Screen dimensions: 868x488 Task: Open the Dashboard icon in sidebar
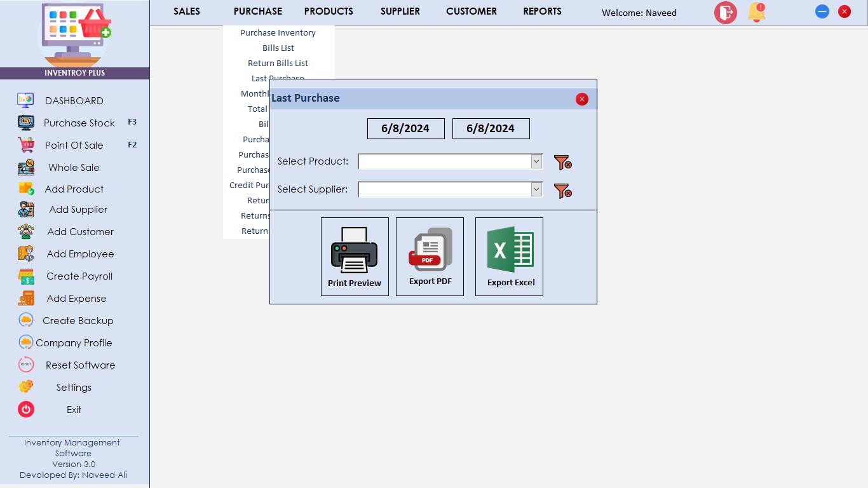(x=25, y=100)
